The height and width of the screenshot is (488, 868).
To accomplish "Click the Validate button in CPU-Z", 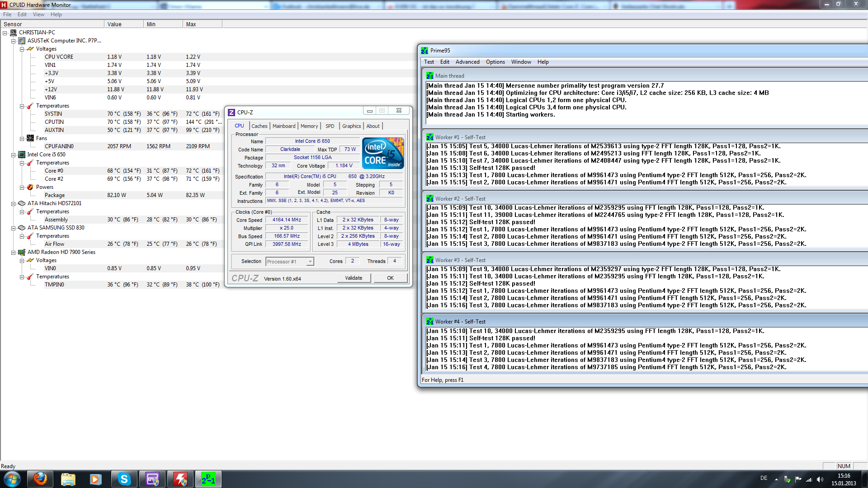I will 354,278.
